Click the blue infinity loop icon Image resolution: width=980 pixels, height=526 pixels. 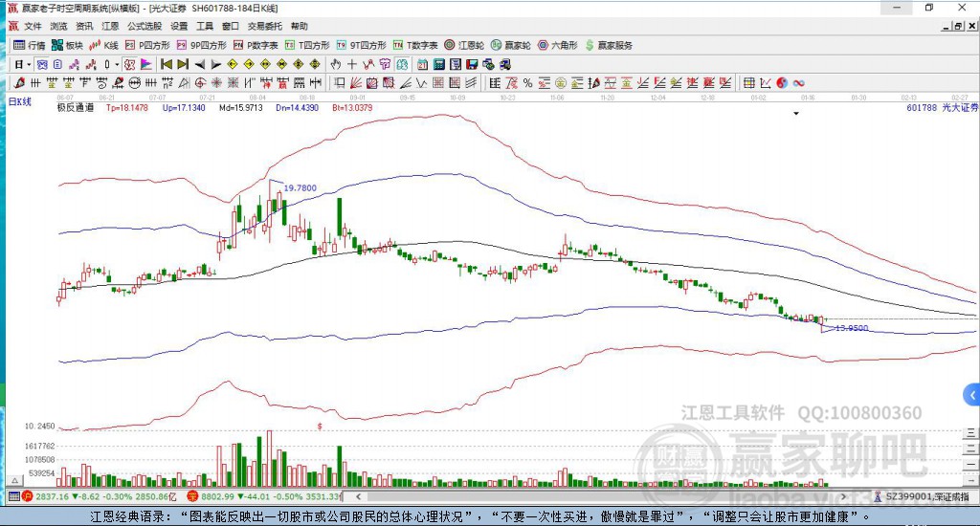[x=798, y=83]
